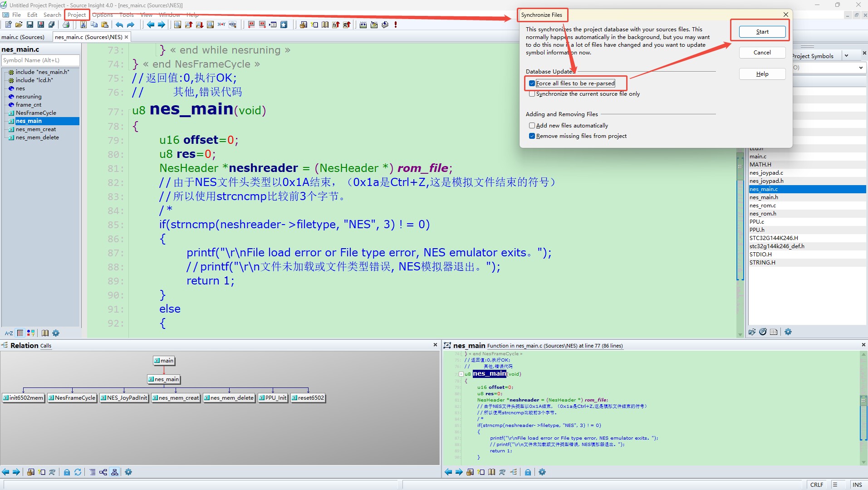Click the main node in Relation graph
The image size is (868, 490).
tap(164, 361)
